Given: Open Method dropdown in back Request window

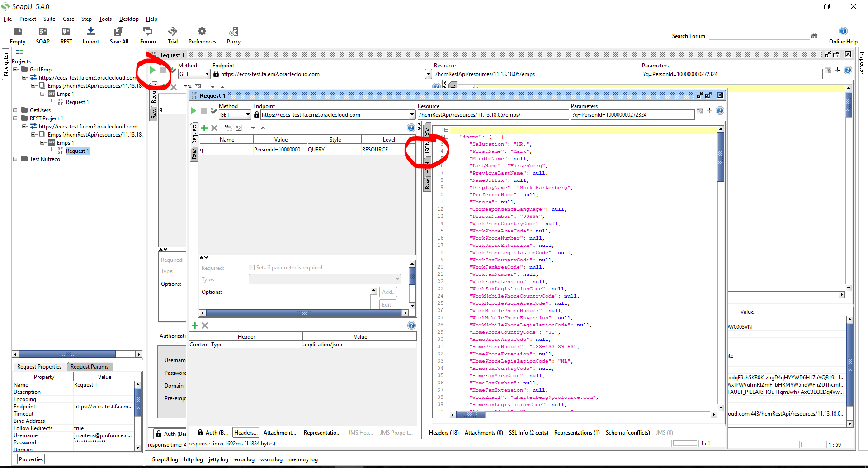Looking at the screenshot, I should pos(207,74).
